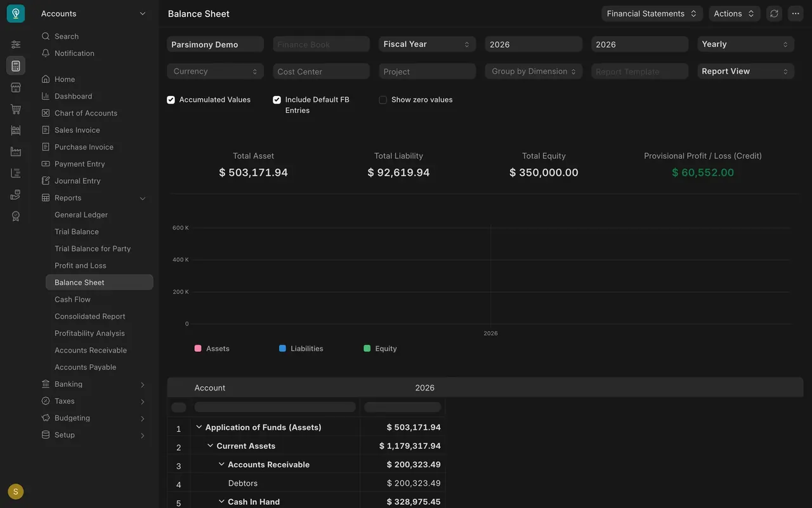
Task: Select the Accounting calculator module icon
Action: (x=16, y=66)
